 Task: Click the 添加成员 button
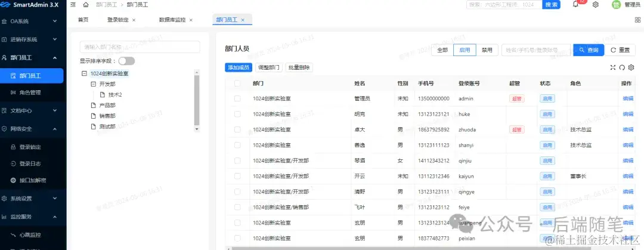pos(239,67)
